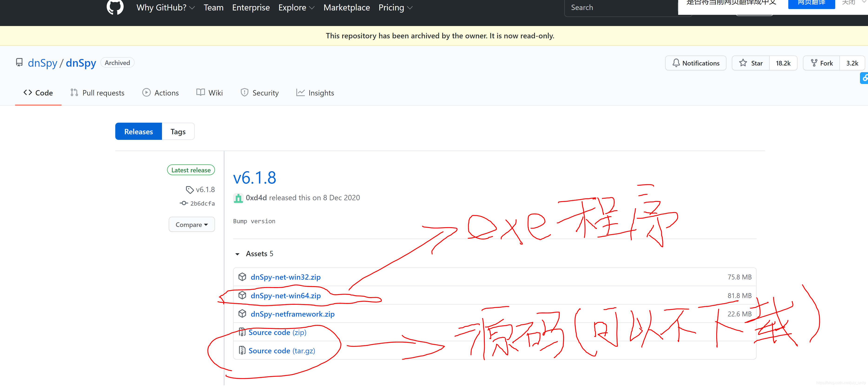Viewport: 868px width, 387px height.
Task: Switch to the Tags tab
Action: click(x=178, y=132)
